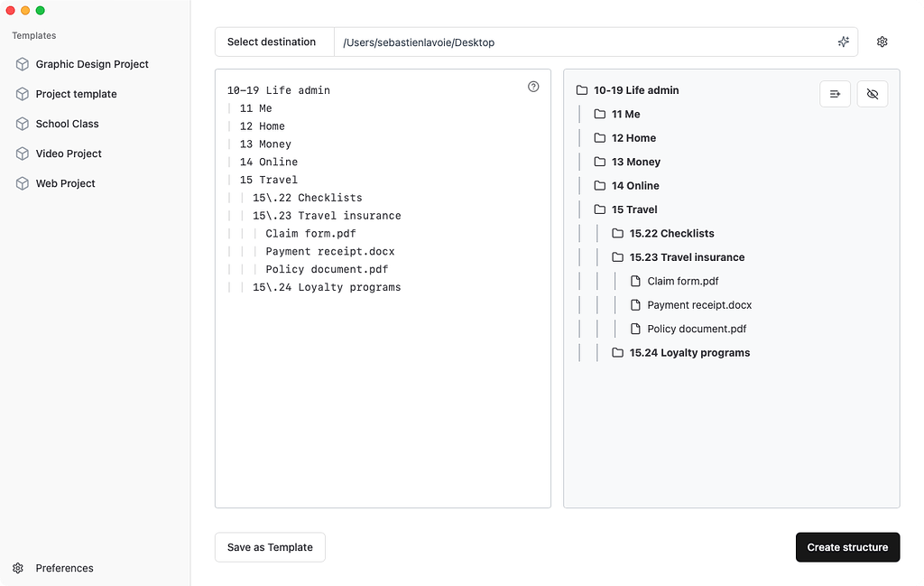The width and height of the screenshot is (924, 586).
Task: Click the file icon next to Claim form.pdf
Action: [x=637, y=281]
